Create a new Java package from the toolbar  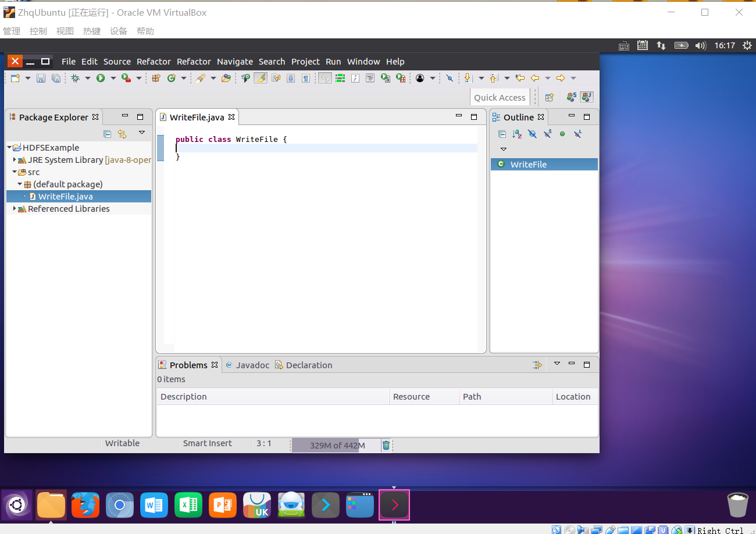[156, 78]
